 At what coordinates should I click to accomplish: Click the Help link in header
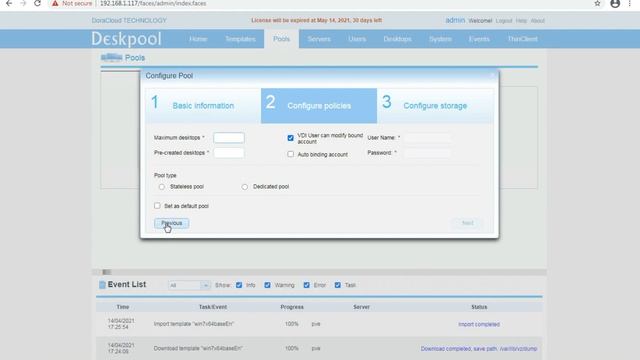[x=521, y=20]
